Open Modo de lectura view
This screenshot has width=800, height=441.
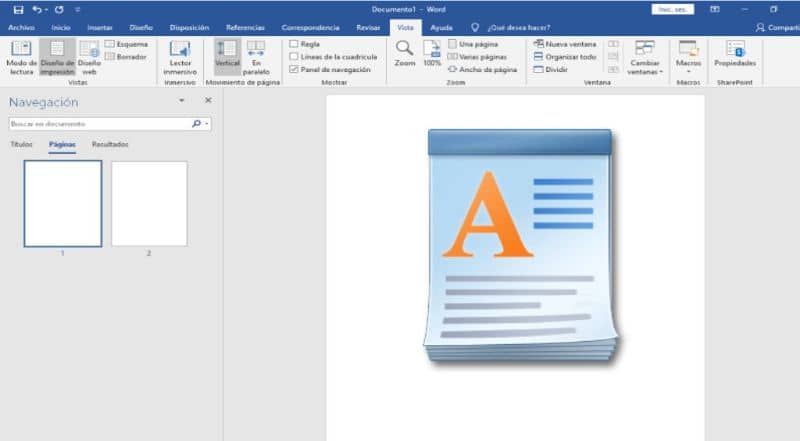(21, 58)
